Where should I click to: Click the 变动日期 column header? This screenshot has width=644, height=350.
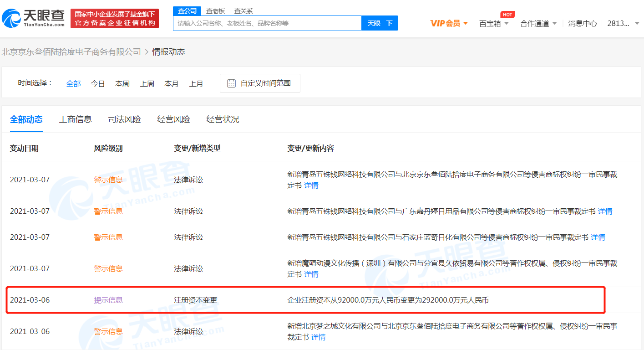[24, 148]
